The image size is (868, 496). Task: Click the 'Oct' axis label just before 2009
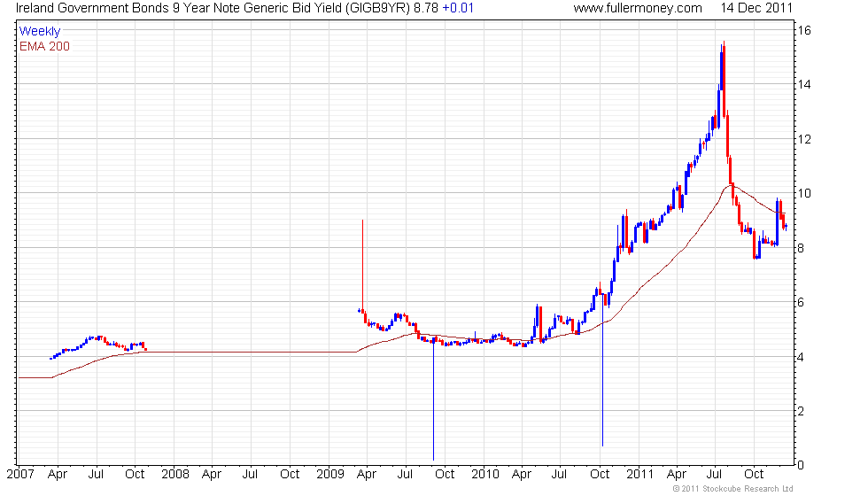tap(290, 475)
